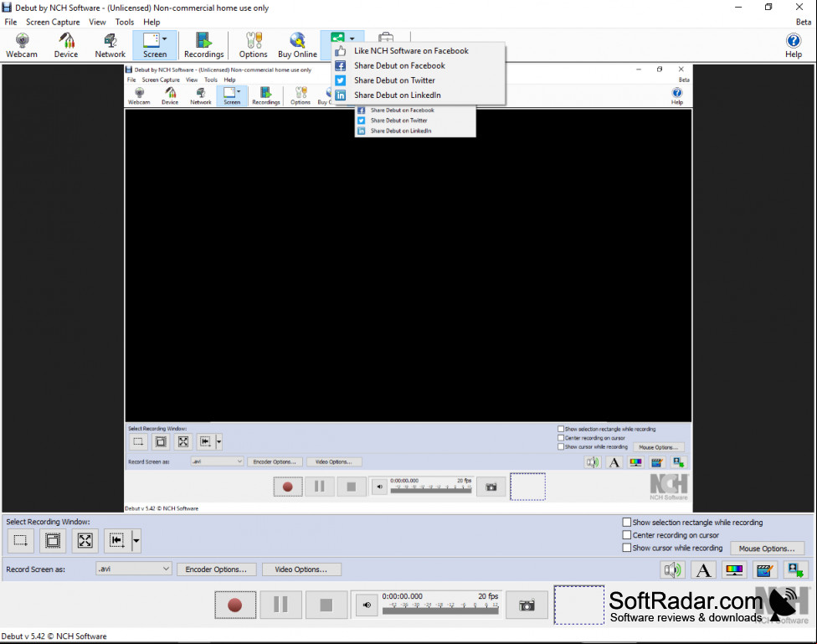Enable Center recording on cursor
This screenshot has height=644, width=817.
pos(627,535)
